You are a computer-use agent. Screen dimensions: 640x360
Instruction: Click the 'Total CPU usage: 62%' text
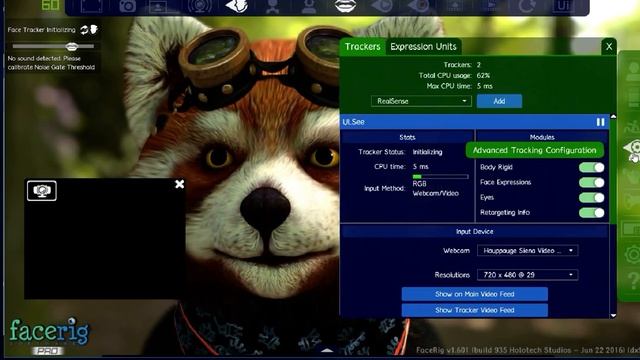click(454, 76)
